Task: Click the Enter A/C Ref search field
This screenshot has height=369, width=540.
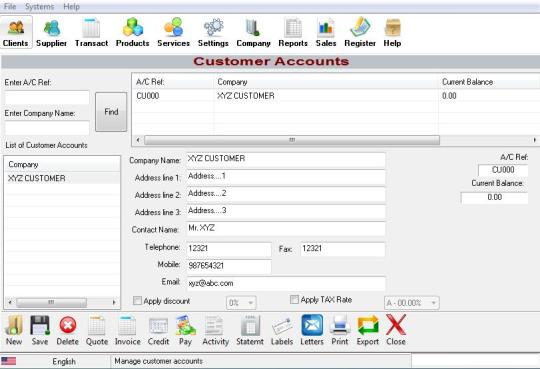Action: click(47, 98)
